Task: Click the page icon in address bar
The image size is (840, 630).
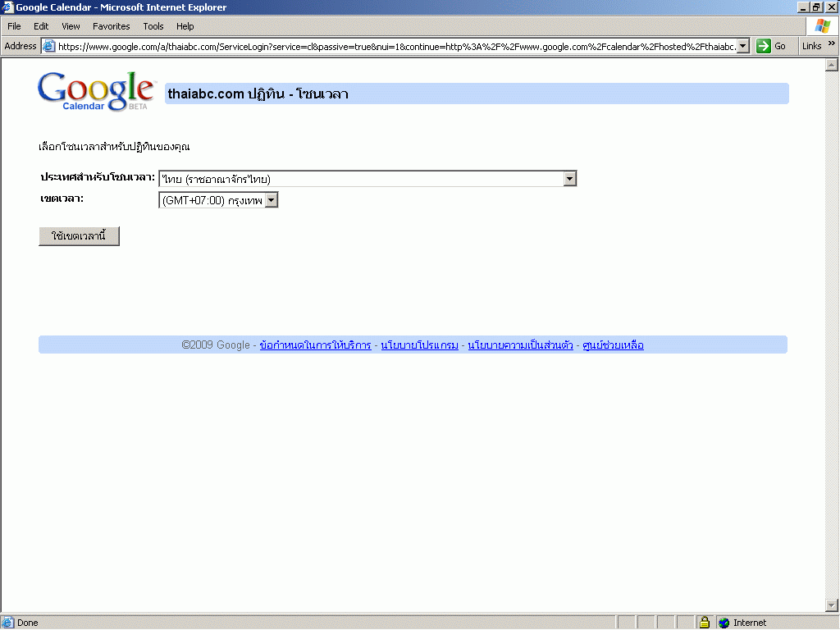Action: (48, 46)
